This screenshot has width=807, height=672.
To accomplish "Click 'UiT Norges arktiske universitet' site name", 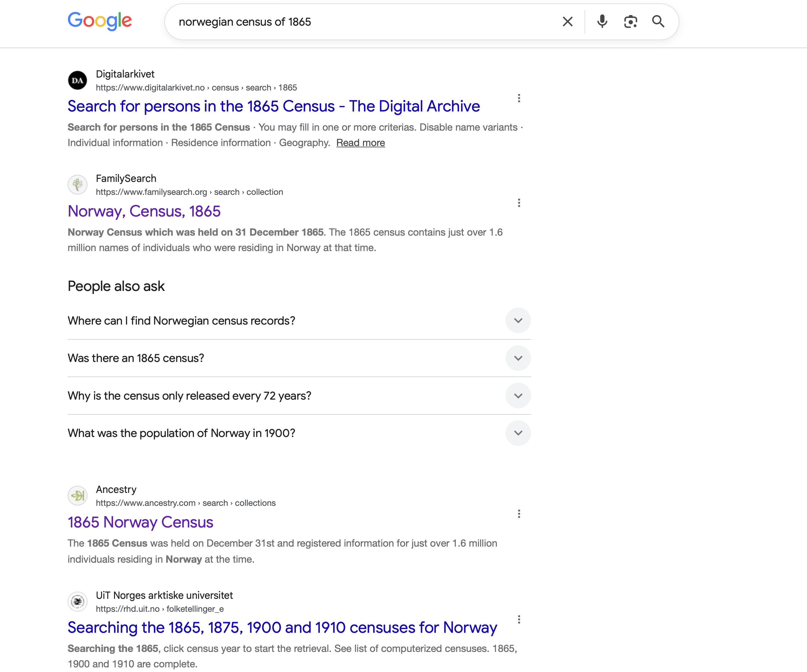I will click(x=164, y=595).
